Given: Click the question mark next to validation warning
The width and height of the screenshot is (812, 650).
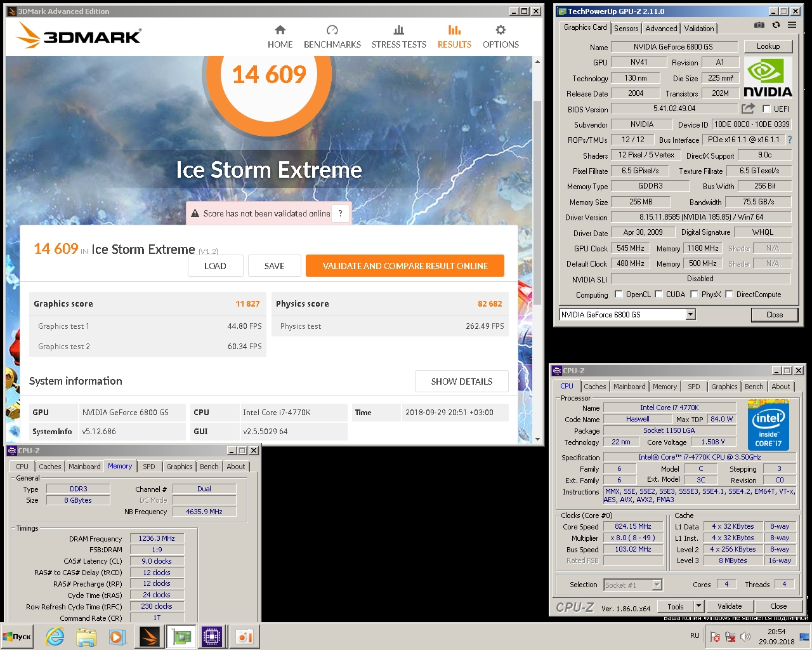Looking at the screenshot, I should click(341, 213).
